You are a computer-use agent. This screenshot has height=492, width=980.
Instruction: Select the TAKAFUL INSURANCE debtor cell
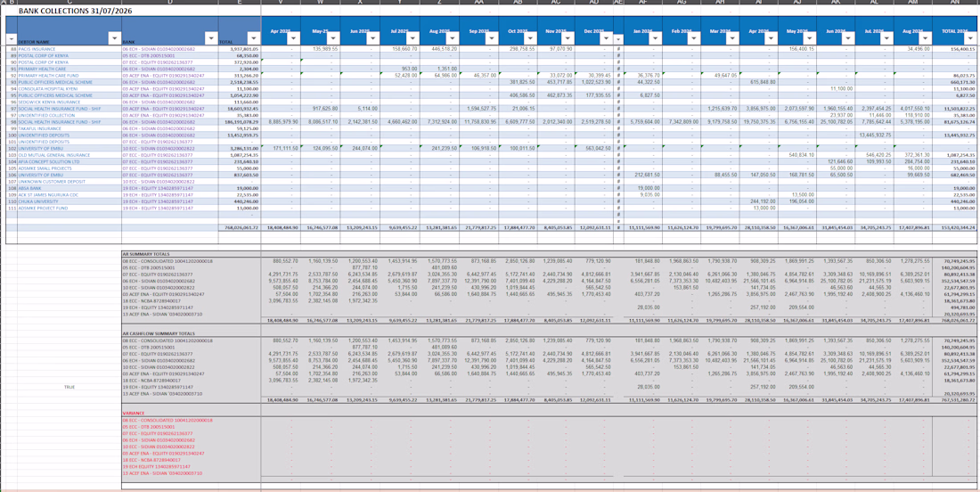point(69,127)
